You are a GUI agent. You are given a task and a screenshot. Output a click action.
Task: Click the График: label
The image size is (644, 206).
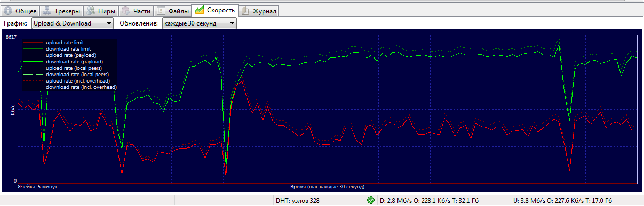point(15,23)
